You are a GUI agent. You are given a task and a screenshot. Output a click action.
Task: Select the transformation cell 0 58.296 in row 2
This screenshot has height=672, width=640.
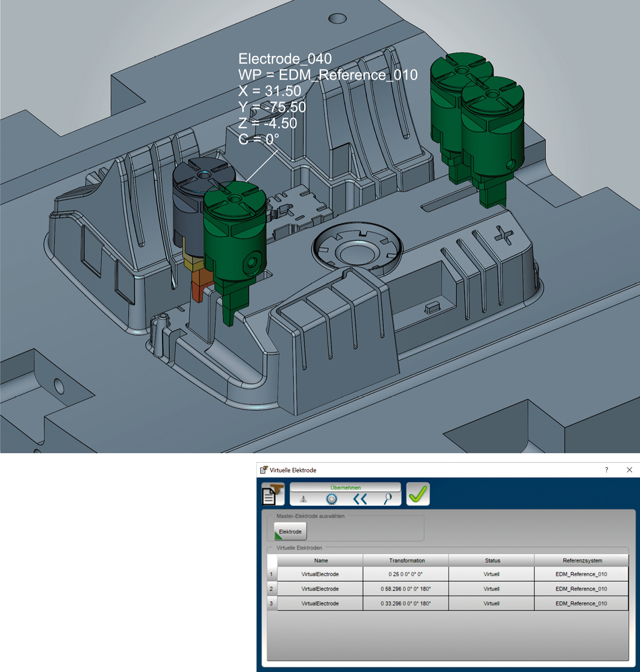(x=406, y=589)
